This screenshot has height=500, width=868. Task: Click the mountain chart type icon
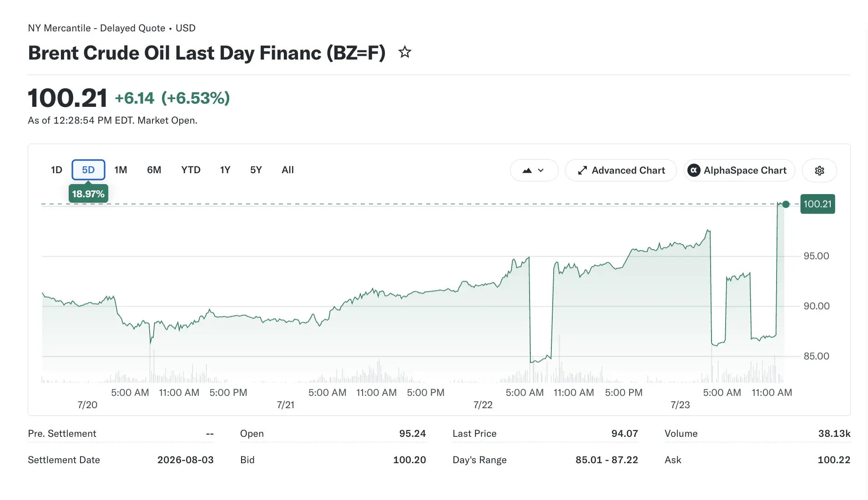click(x=527, y=170)
